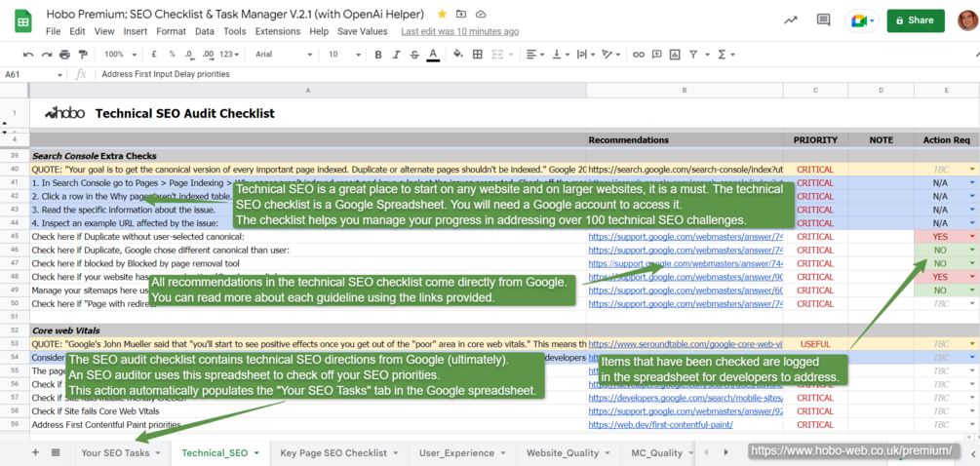Open the Save Values menu
Viewport: 980px width, 466px height.
[x=363, y=31]
